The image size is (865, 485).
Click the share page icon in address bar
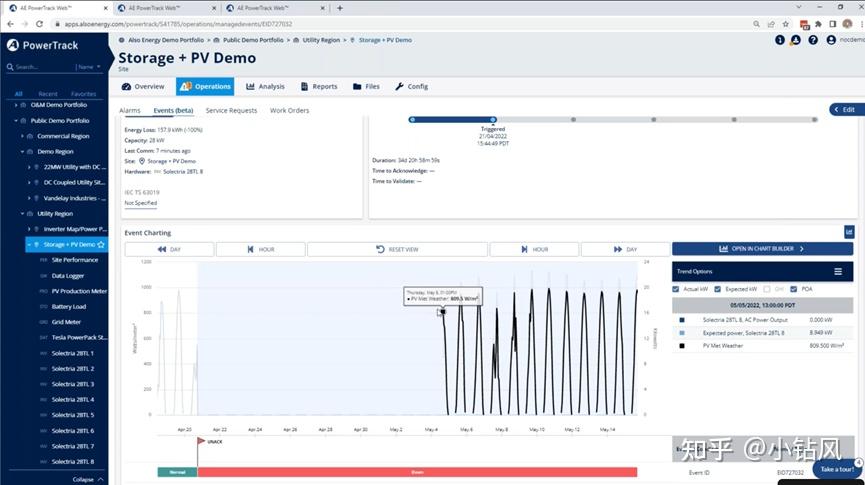pyautogui.click(x=771, y=24)
